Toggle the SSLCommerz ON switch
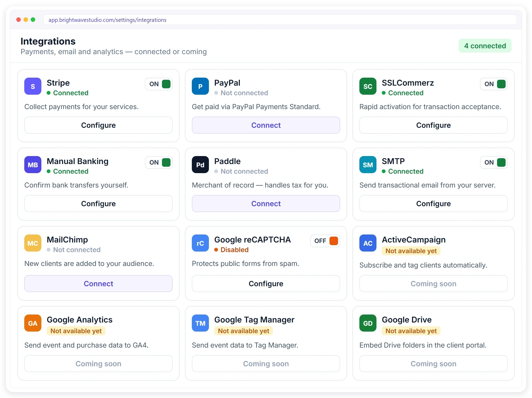This screenshot has height=398, width=532. click(x=494, y=84)
